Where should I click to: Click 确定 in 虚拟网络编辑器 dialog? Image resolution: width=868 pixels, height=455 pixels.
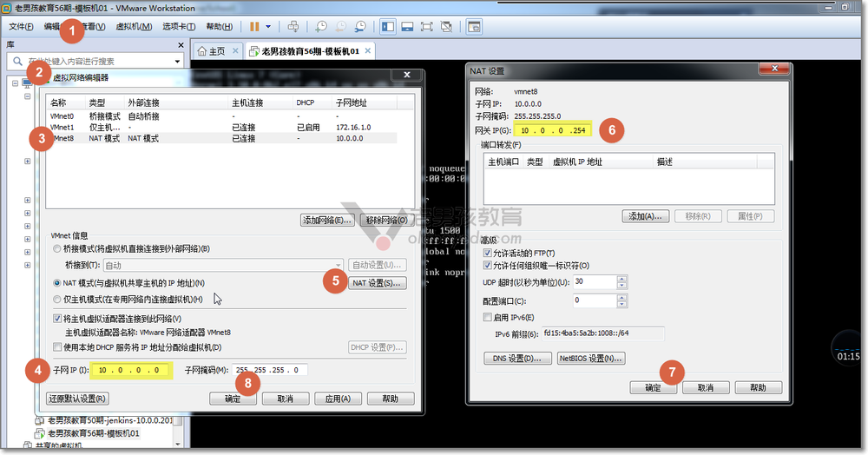[233, 399]
